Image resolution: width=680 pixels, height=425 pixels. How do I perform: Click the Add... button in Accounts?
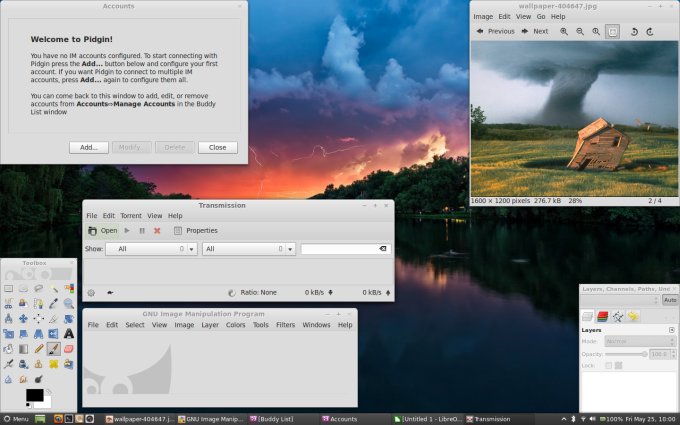click(88, 147)
